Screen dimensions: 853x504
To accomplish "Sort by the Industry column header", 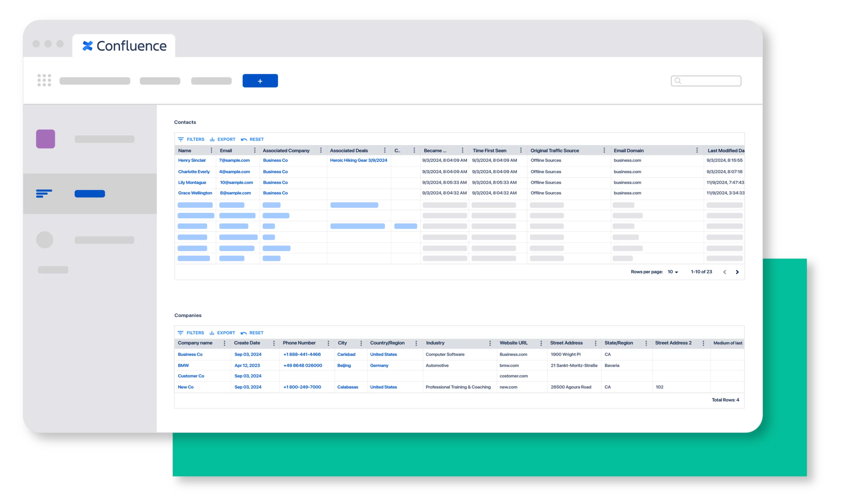I will pos(435,343).
